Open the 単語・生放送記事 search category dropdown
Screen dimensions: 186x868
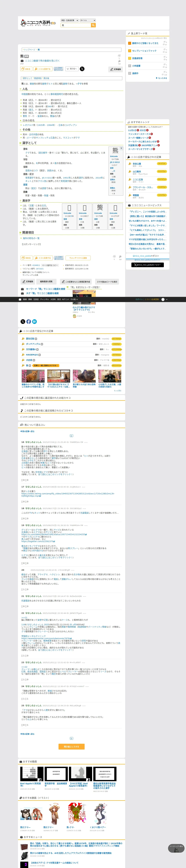[x=70, y=20]
